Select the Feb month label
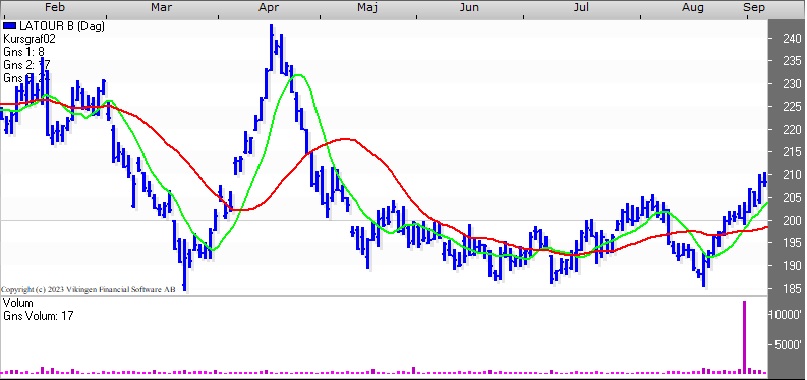 pos(55,7)
